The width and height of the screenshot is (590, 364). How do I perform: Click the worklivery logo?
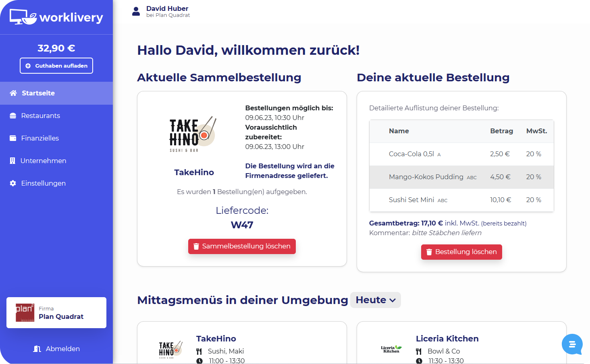pyautogui.click(x=56, y=17)
